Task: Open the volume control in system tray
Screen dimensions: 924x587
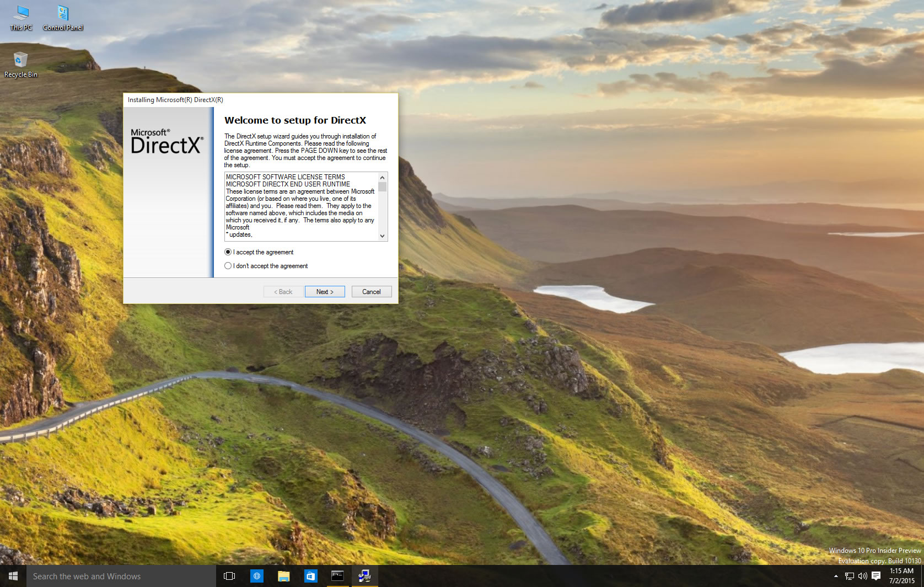Action: (862, 576)
